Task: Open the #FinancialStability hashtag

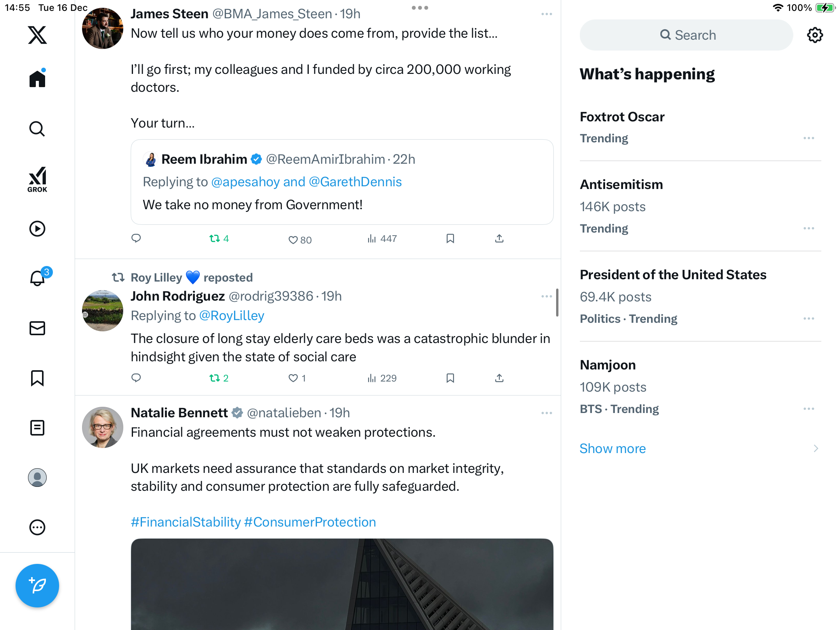Action: coord(186,522)
